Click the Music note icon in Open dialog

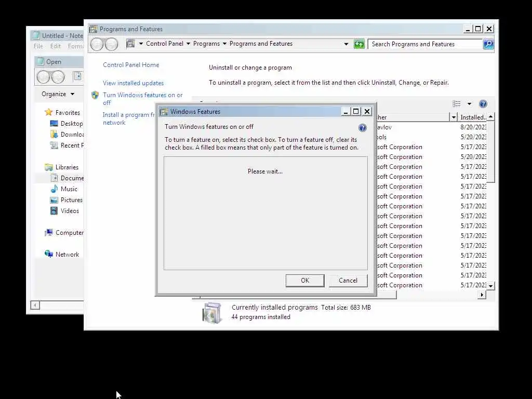(54, 189)
